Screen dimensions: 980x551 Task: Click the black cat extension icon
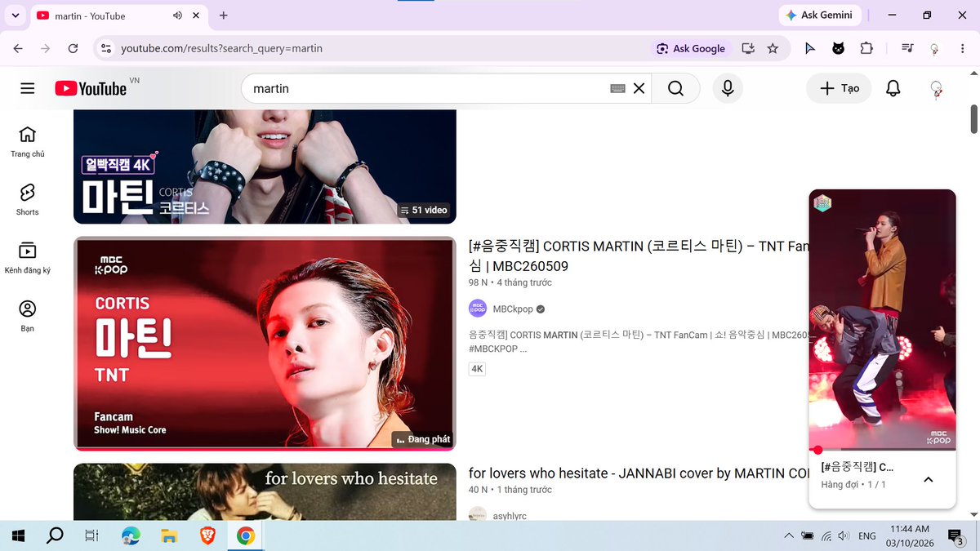tap(838, 48)
